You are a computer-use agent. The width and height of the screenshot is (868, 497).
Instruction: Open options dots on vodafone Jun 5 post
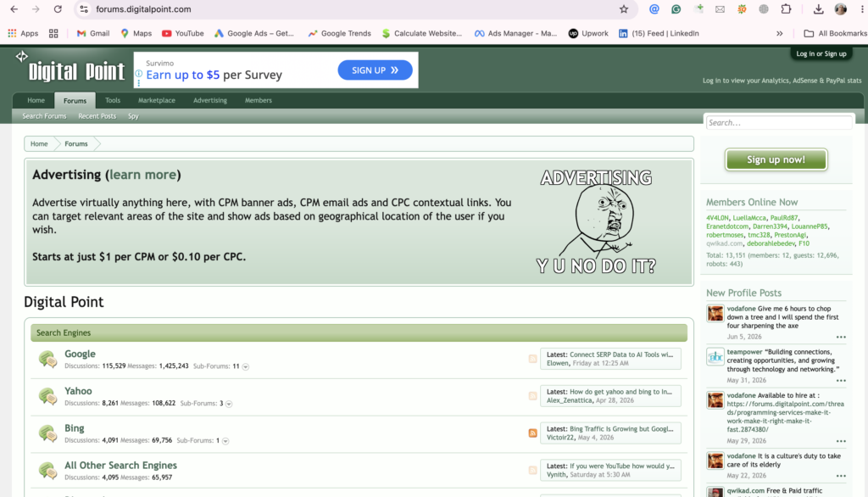tap(841, 337)
